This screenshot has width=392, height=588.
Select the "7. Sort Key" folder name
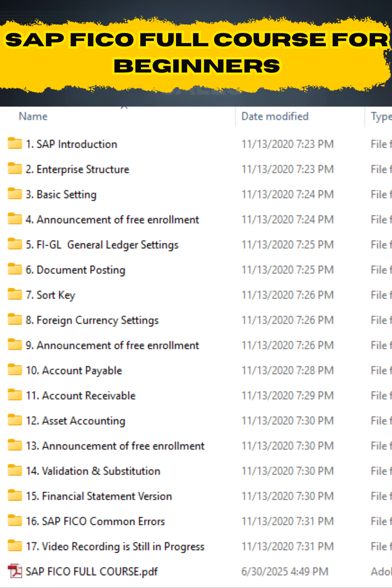[x=51, y=295]
